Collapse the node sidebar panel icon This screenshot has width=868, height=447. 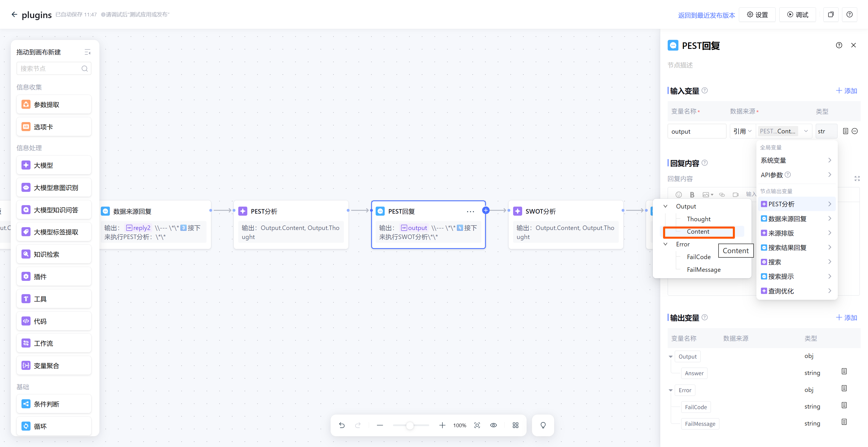click(x=87, y=52)
